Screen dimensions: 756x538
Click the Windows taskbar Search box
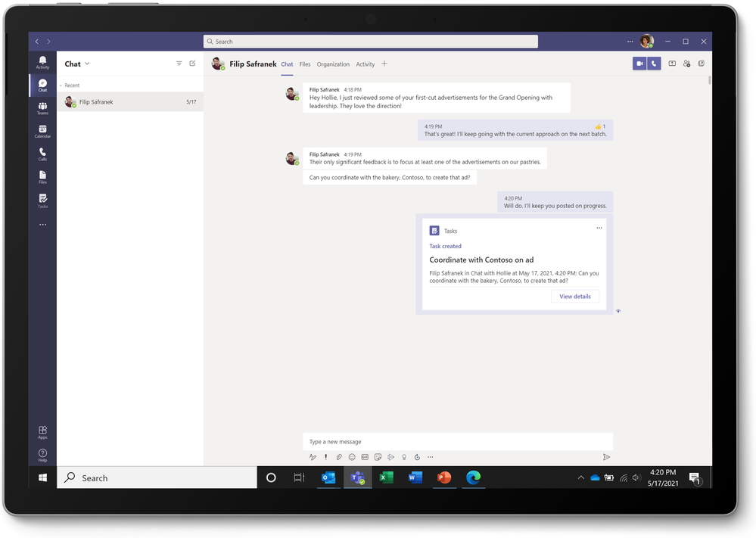157,477
